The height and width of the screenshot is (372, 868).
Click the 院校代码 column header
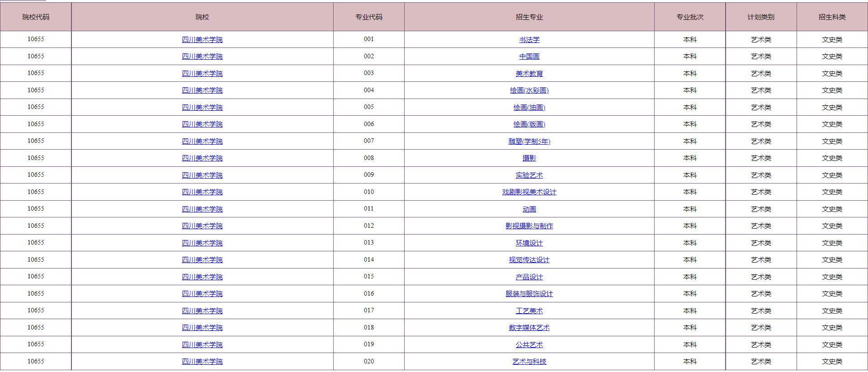(36, 17)
